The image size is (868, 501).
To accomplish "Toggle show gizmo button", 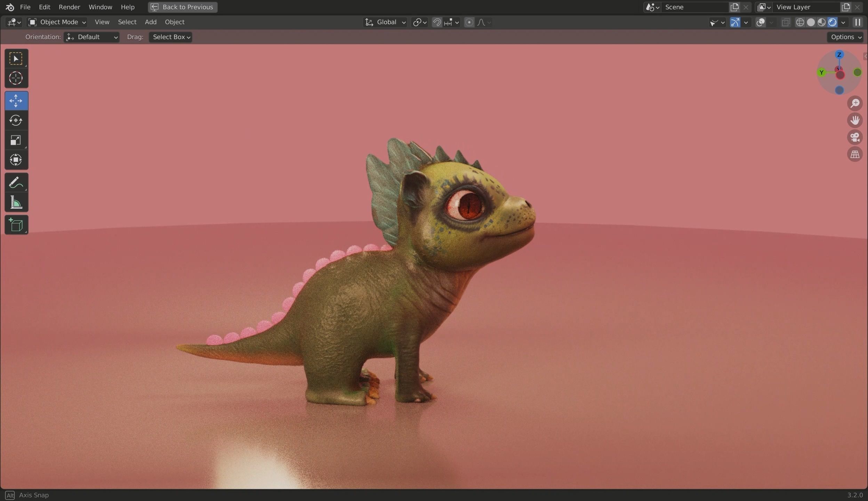I will (735, 22).
